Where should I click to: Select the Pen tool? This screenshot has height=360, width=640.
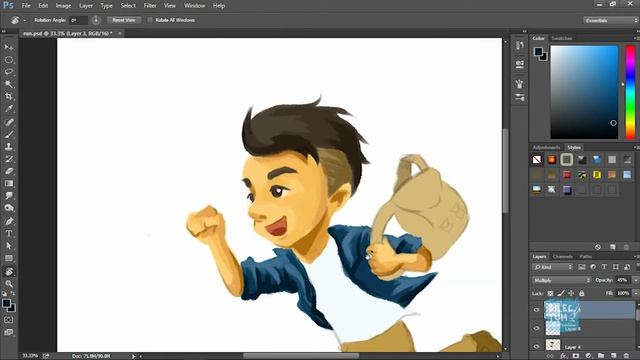click(9, 221)
